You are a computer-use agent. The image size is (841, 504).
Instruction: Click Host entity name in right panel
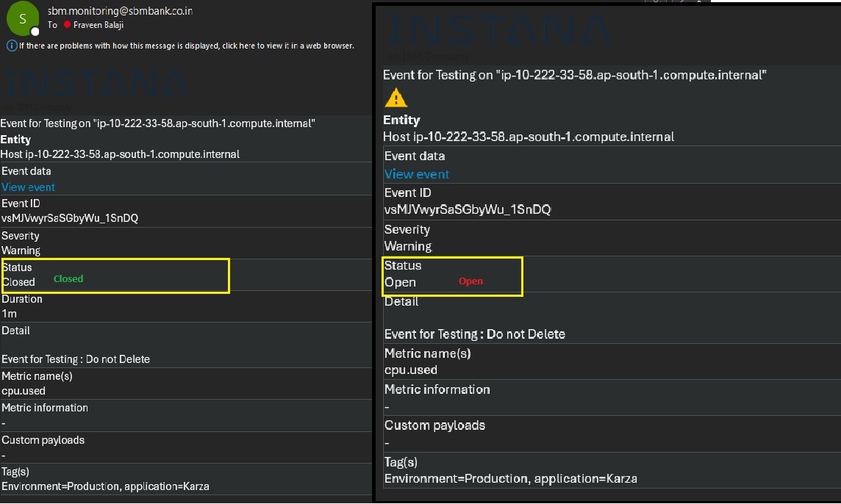(x=529, y=137)
